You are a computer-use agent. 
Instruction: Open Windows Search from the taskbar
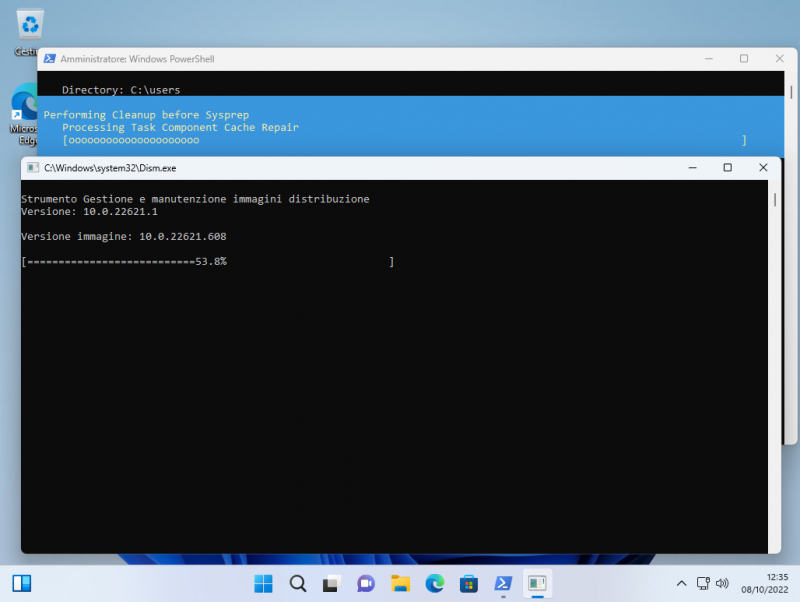click(x=297, y=583)
